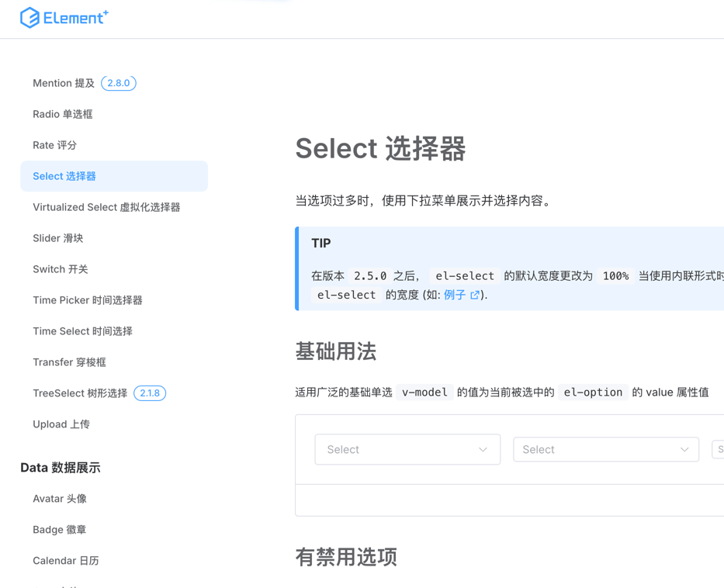
Task: Open the Switch 开关 page
Action: [x=60, y=269]
